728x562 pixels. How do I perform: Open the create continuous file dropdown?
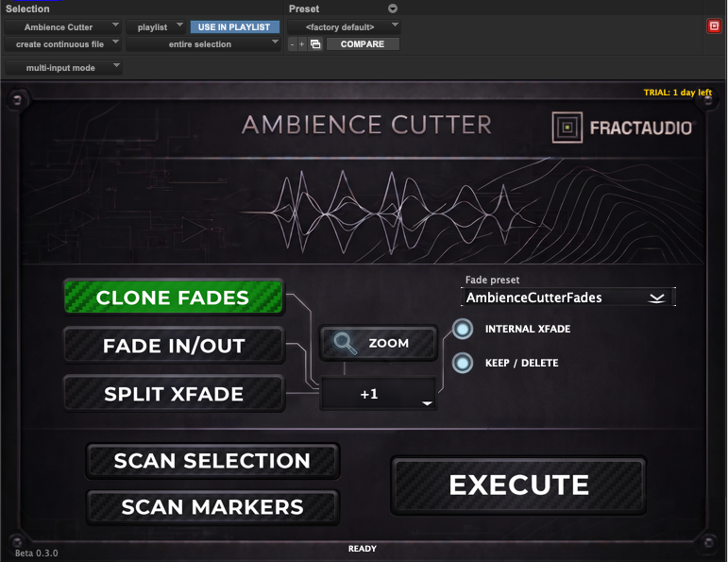tap(62, 44)
